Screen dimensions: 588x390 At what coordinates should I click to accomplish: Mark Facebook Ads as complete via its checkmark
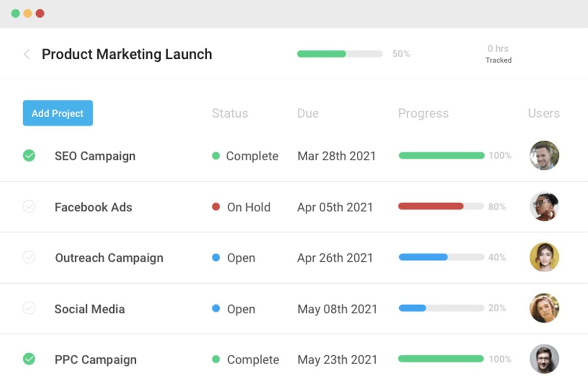point(29,207)
